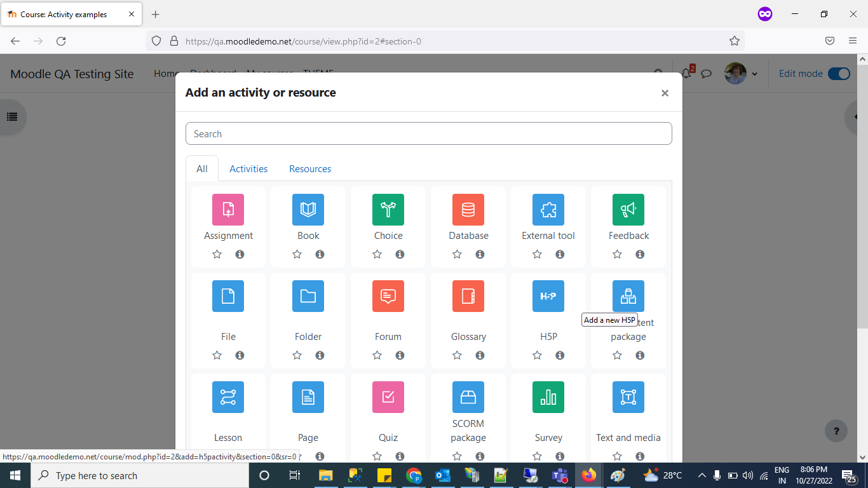
Task: Click the activity Search field
Action: 429,133
